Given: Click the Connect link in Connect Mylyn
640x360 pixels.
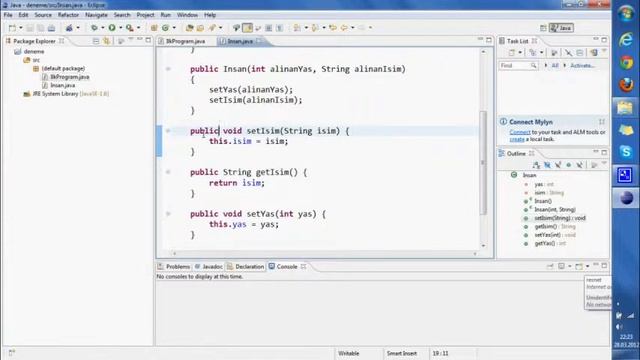Looking at the screenshot, I should click(x=520, y=132).
